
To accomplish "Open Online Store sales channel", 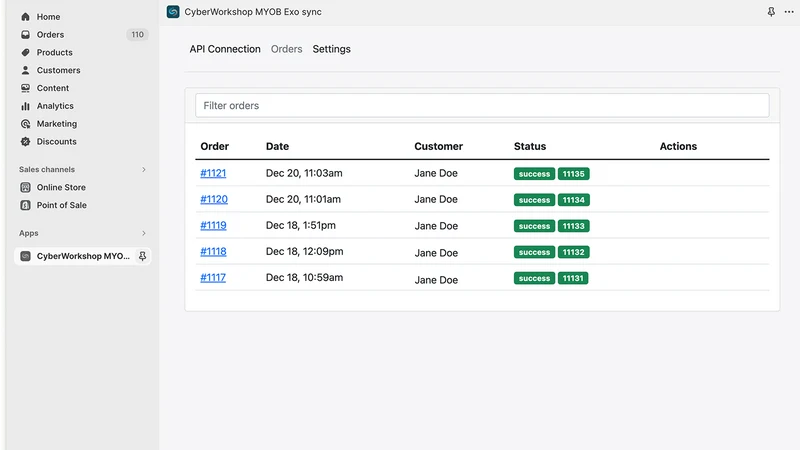I will click(x=61, y=187).
